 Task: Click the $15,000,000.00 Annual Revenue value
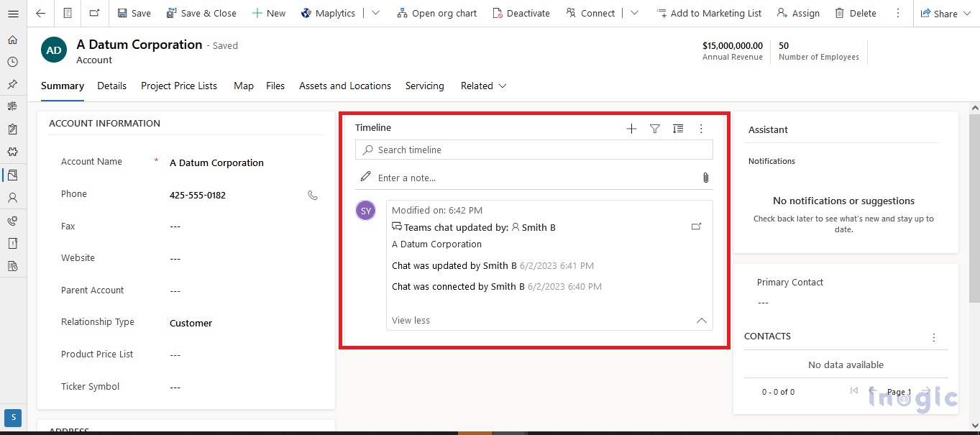point(733,45)
